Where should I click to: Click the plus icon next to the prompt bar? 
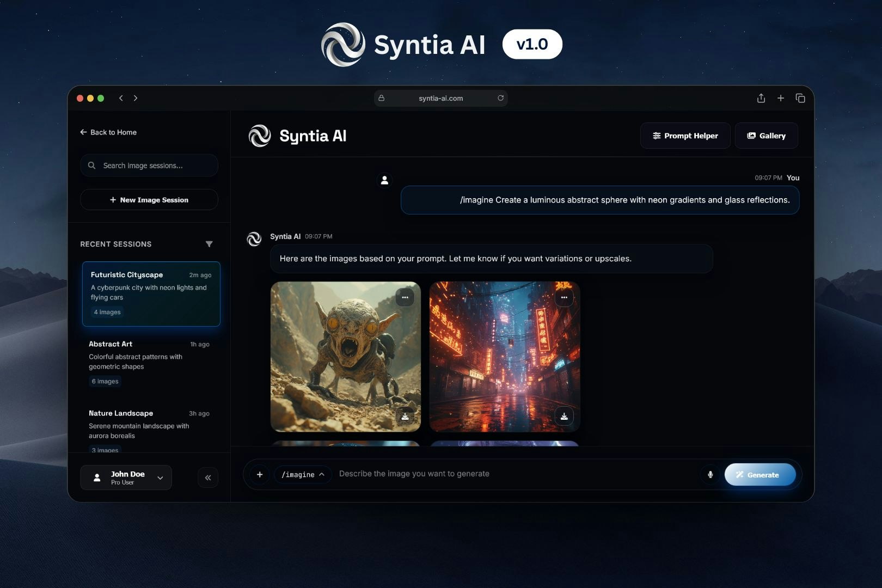(x=260, y=474)
